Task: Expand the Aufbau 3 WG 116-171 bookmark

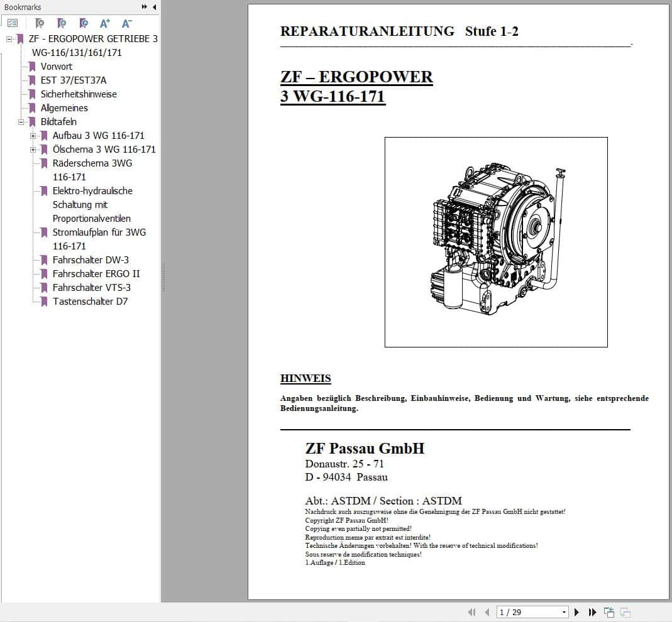Action: 33,136
